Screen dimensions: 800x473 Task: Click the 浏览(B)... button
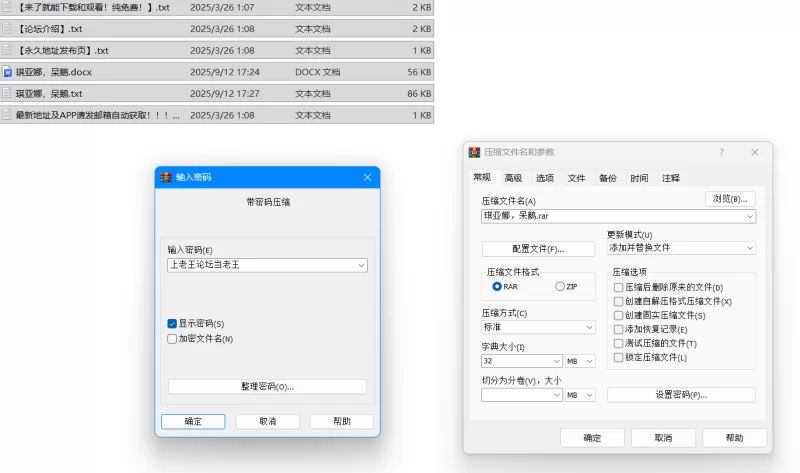[x=730, y=199]
